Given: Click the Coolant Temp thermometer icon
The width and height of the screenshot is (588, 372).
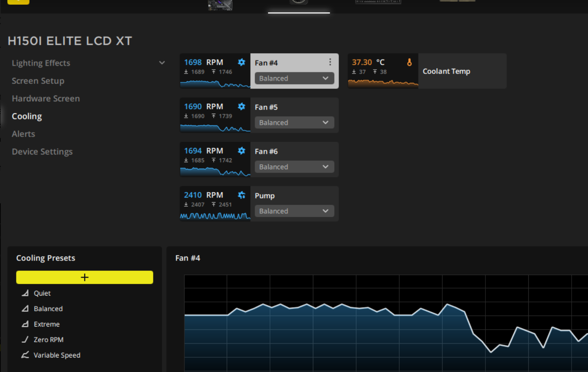Looking at the screenshot, I should click(x=409, y=62).
